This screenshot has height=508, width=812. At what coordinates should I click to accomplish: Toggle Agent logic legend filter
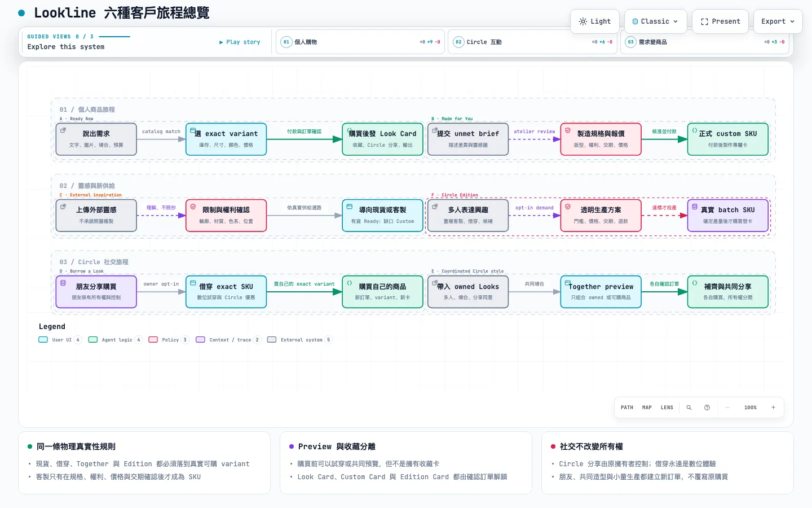point(115,340)
